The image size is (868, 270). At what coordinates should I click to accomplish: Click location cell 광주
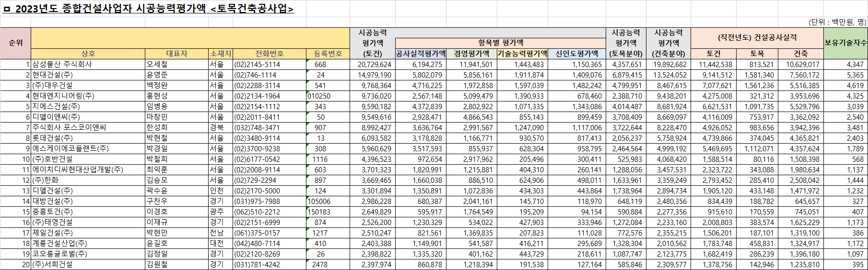click(x=221, y=212)
